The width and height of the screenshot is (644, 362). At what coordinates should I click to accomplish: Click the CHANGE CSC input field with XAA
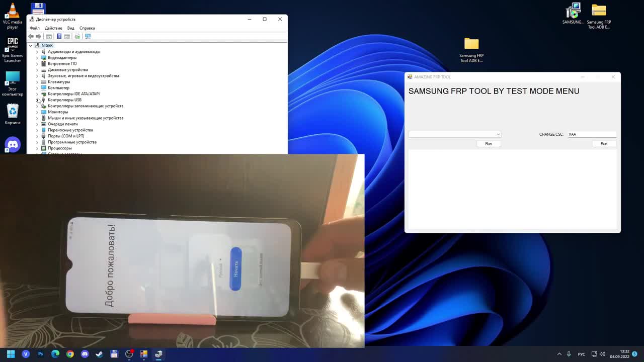592,134
